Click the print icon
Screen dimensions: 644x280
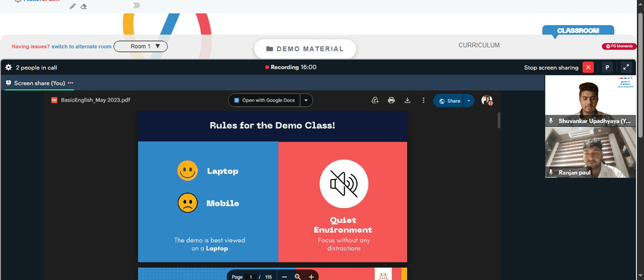coord(392,100)
